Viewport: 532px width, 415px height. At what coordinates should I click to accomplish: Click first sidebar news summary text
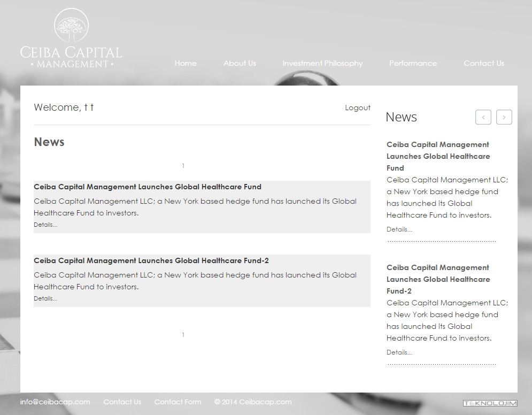[447, 197]
